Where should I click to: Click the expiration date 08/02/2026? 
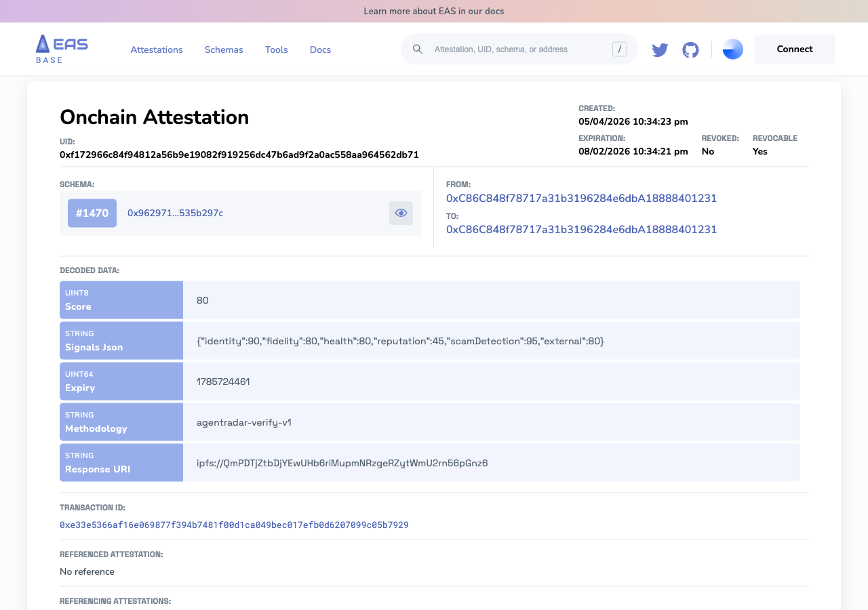pyautogui.click(x=633, y=151)
